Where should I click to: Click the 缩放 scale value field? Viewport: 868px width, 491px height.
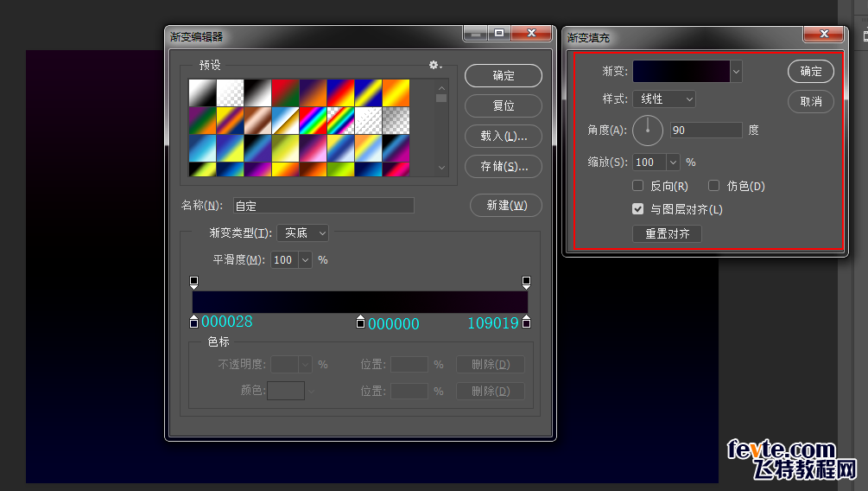tap(649, 163)
